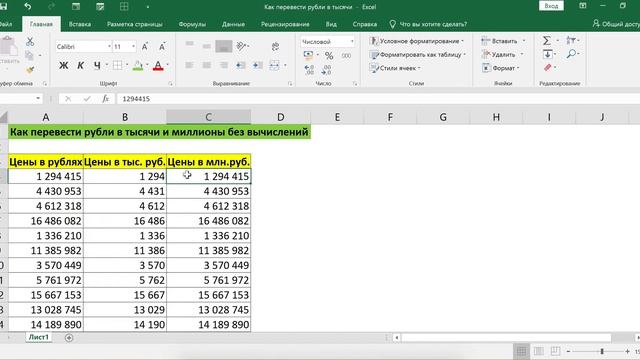This screenshot has height=360, width=640.
Task: Click the Decrease Decimal icon
Action: point(326,70)
